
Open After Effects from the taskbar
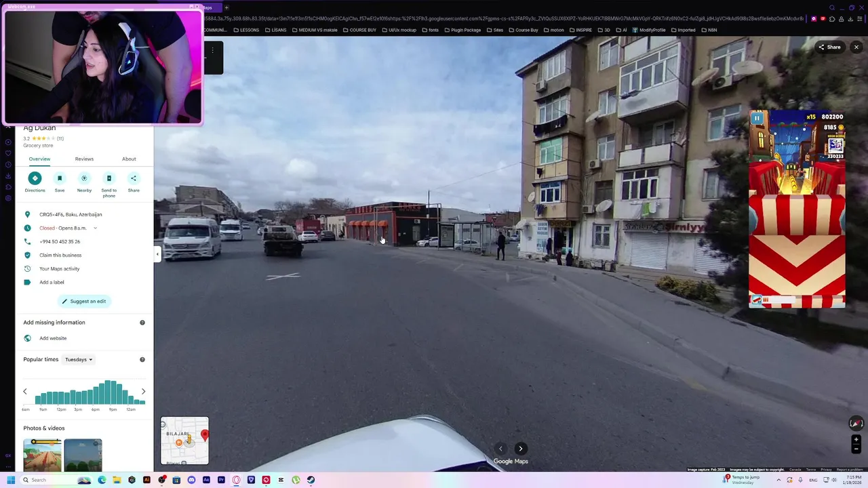coord(206,480)
